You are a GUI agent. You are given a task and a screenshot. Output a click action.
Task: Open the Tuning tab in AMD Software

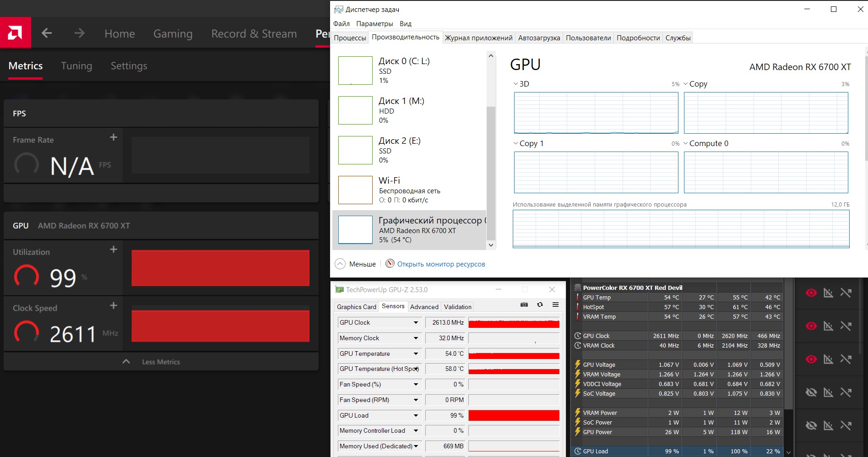pyautogui.click(x=76, y=65)
